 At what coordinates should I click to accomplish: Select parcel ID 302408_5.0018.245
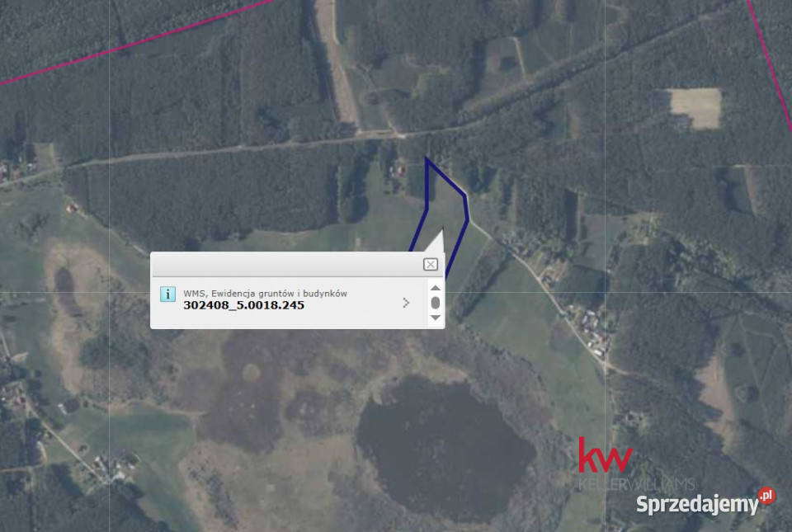point(243,305)
